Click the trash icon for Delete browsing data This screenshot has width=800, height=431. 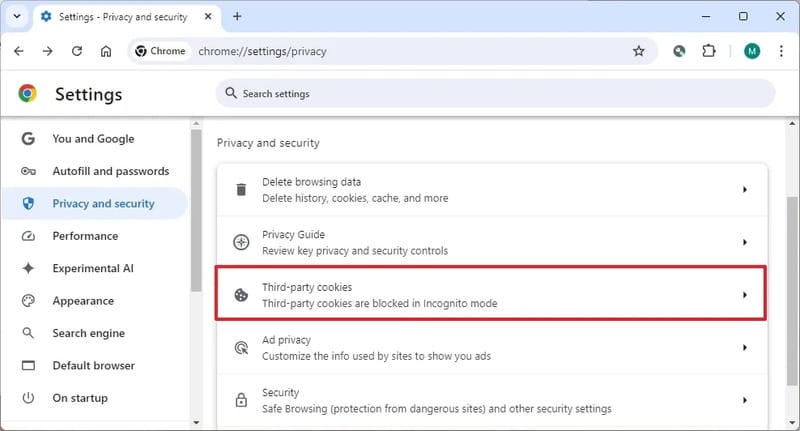click(241, 190)
